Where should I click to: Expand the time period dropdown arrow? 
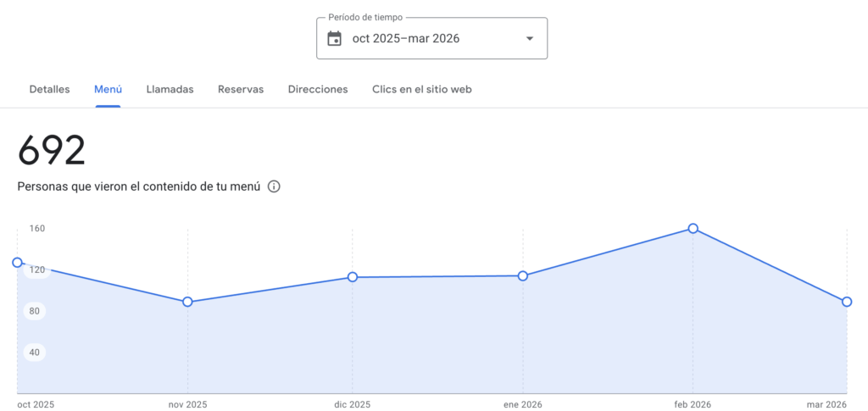530,38
